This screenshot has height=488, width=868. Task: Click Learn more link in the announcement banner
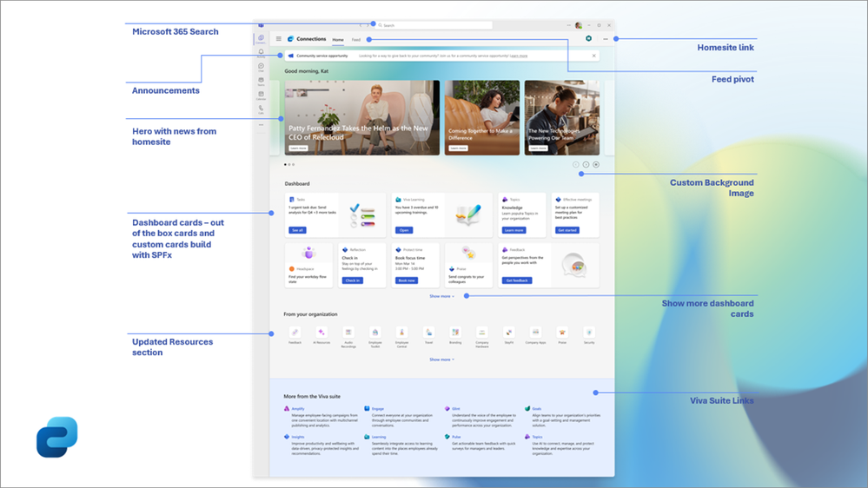[519, 56]
